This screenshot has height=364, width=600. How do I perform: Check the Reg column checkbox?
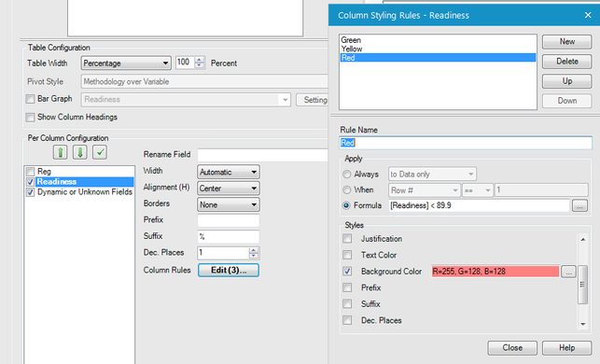click(x=30, y=172)
